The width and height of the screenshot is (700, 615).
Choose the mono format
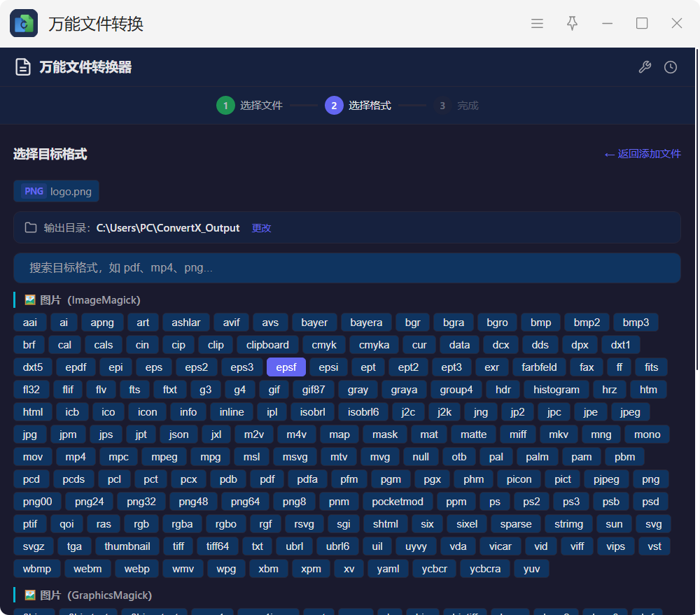[647, 434]
